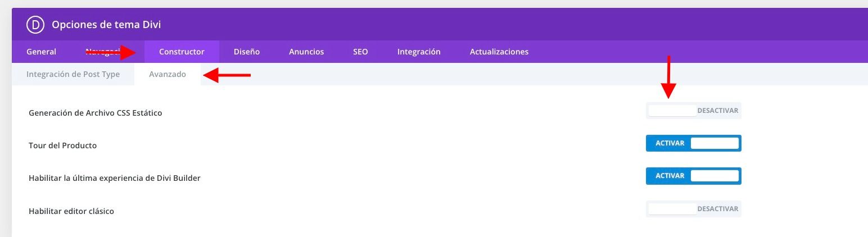Disable the Tour del Producto toggle
This screenshot has width=868, height=237.
click(694, 143)
